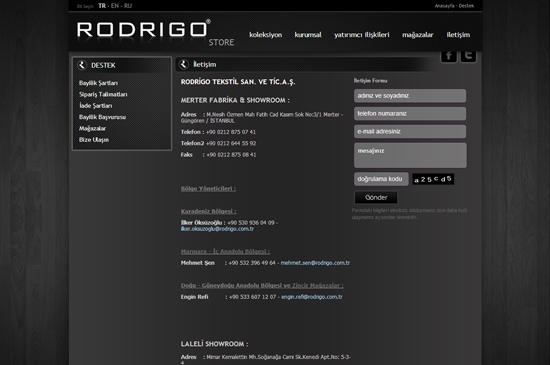Click the round arrow icon beside İletişim

183,65
